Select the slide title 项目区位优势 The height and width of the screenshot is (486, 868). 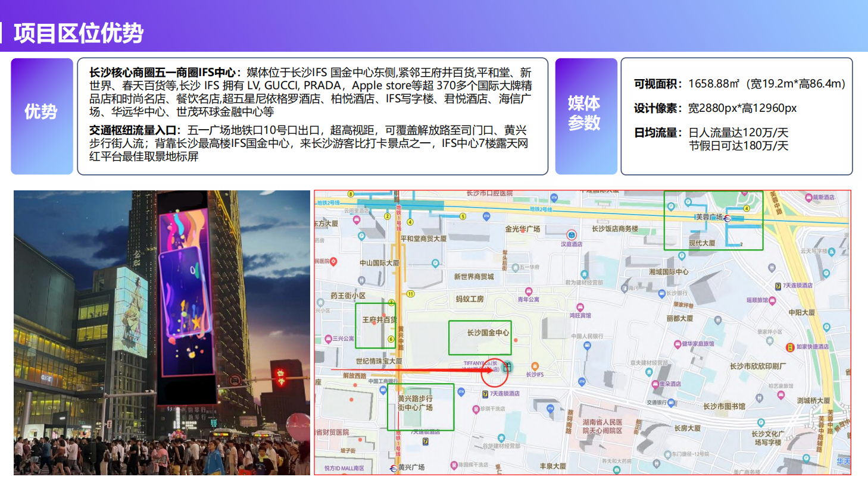coord(79,33)
